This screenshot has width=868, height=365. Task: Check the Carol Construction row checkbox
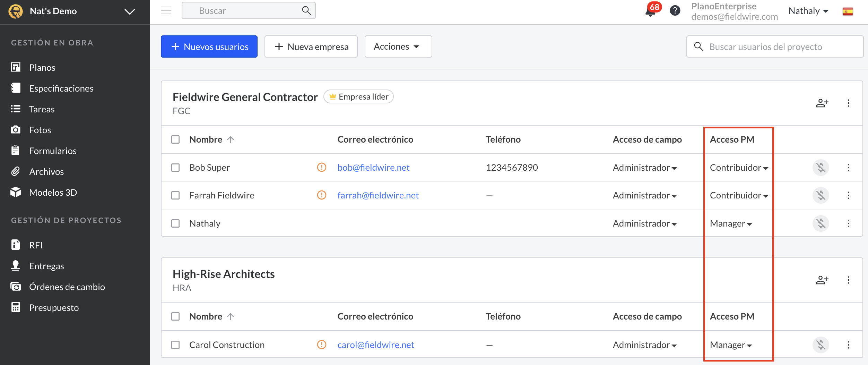tap(175, 345)
